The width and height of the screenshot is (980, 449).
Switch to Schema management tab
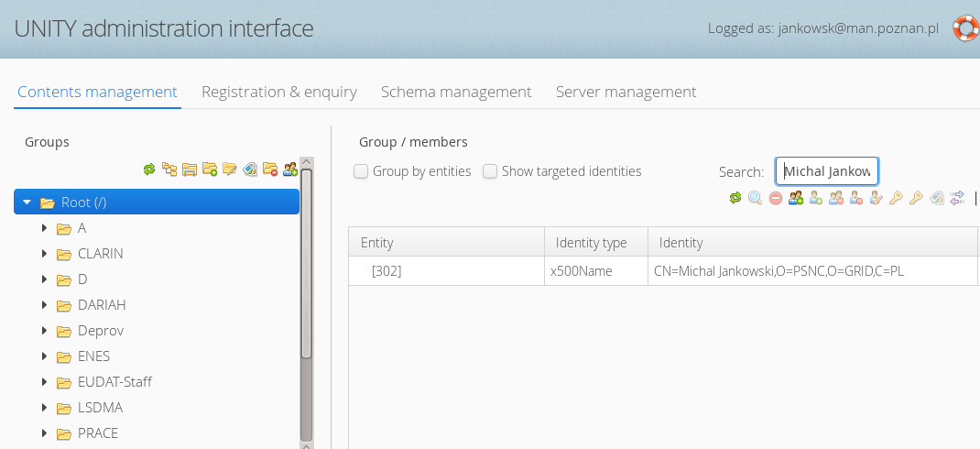tap(456, 92)
